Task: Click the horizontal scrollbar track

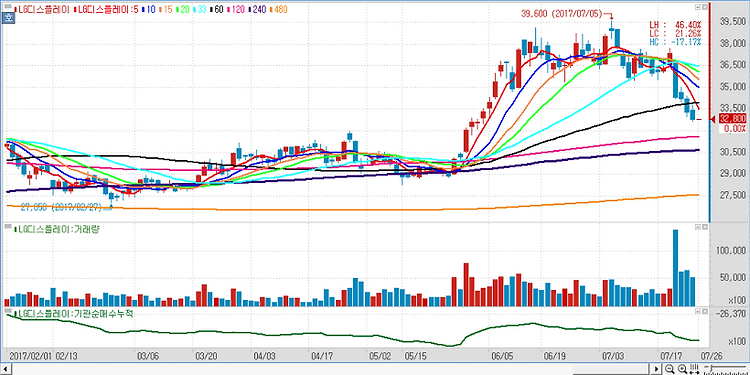Action: [330, 369]
